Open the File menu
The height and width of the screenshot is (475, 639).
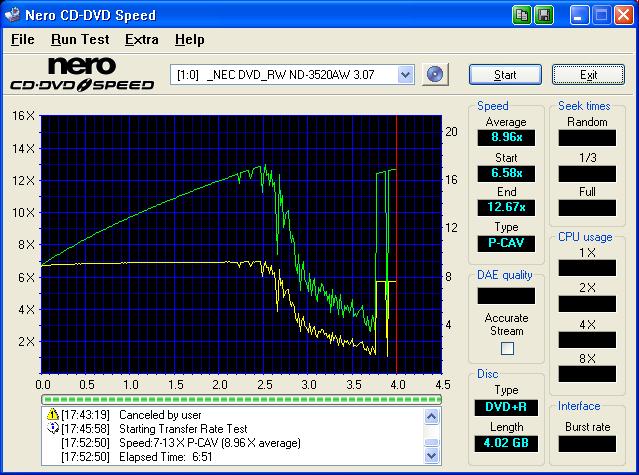22,40
